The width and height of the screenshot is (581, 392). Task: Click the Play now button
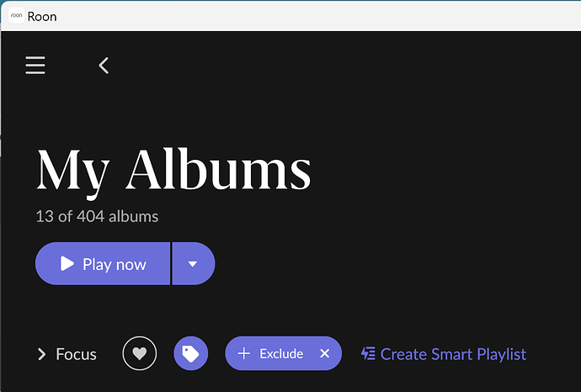103,263
